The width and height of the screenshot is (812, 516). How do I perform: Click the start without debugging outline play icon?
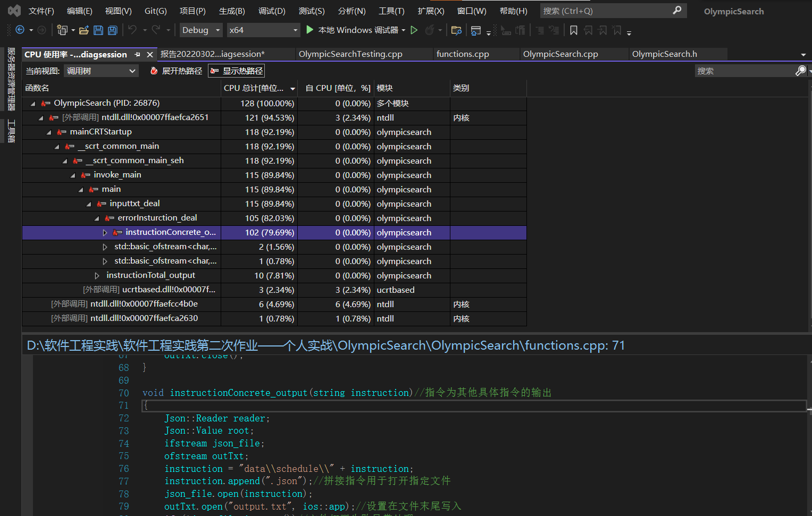point(414,30)
